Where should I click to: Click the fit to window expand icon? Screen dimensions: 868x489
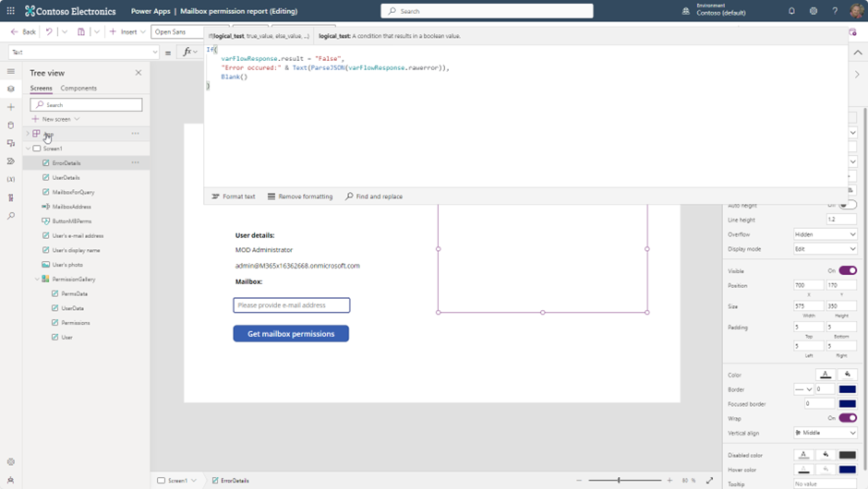tap(710, 480)
